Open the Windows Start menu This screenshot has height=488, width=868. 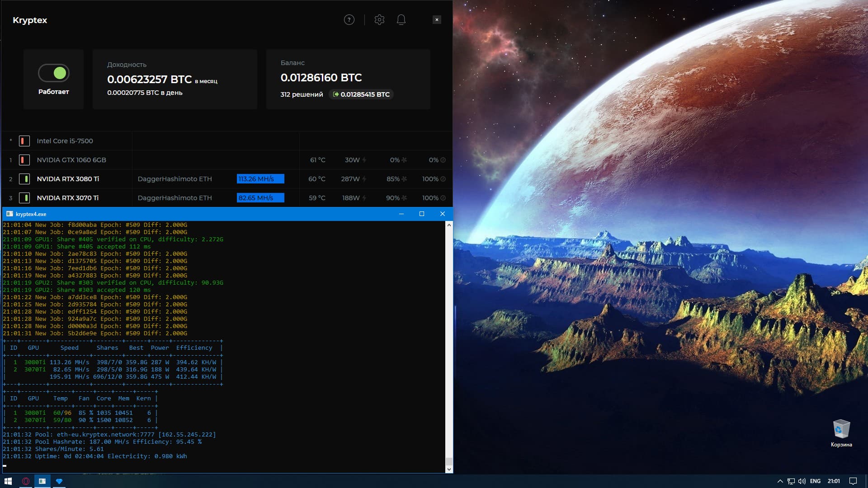[8, 481]
